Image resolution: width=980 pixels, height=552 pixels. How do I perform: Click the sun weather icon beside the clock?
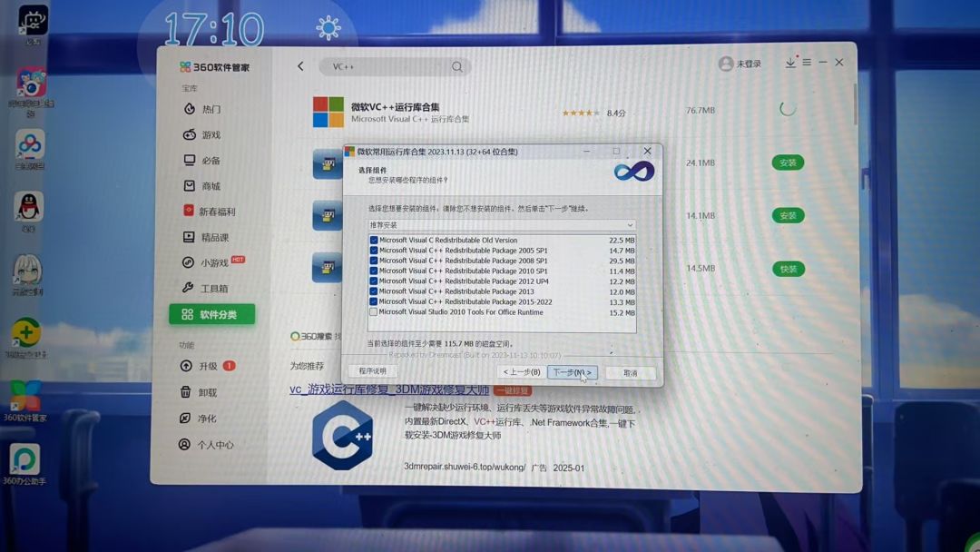click(x=328, y=27)
